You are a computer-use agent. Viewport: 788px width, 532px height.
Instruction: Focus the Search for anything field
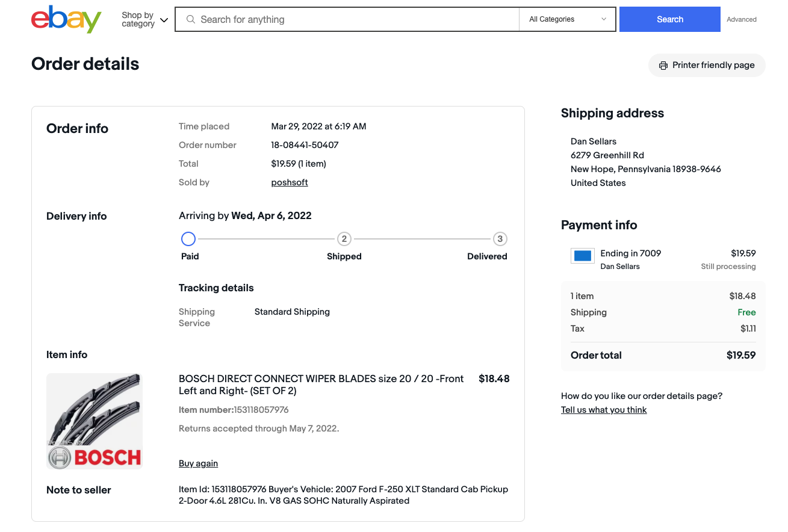coord(347,19)
